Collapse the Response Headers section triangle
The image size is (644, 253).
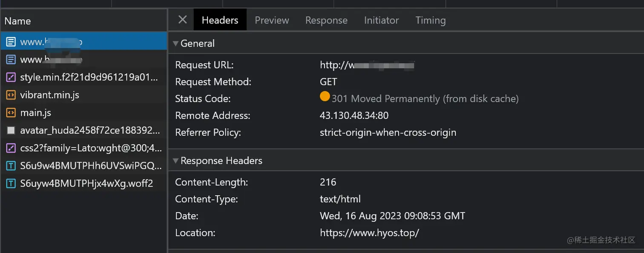coord(175,161)
